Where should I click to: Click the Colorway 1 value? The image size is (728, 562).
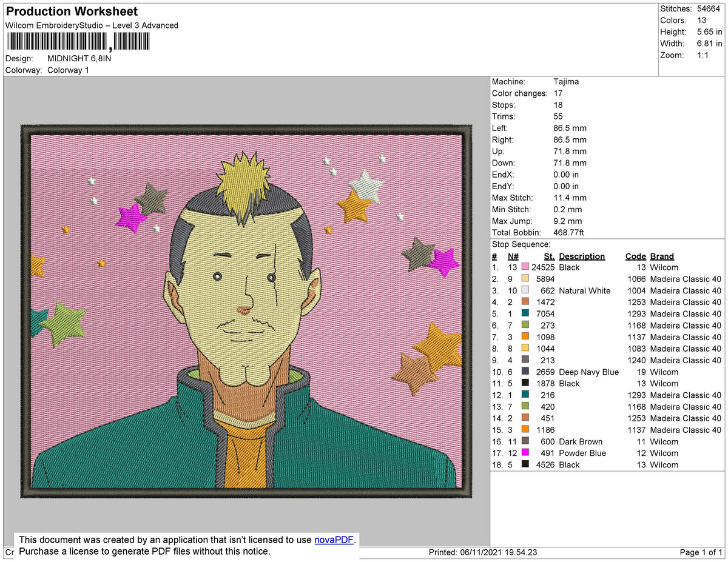(x=68, y=70)
